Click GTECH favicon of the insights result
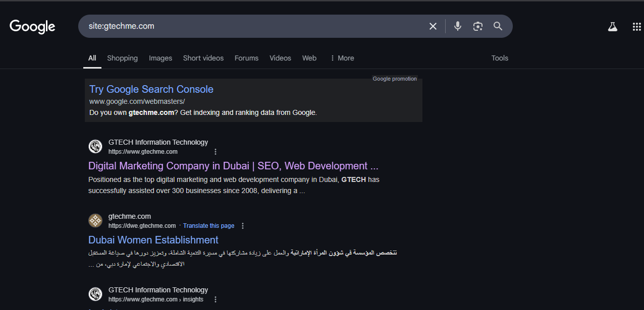Image resolution: width=644 pixels, height=310 pixels. [x=95, y=294]
